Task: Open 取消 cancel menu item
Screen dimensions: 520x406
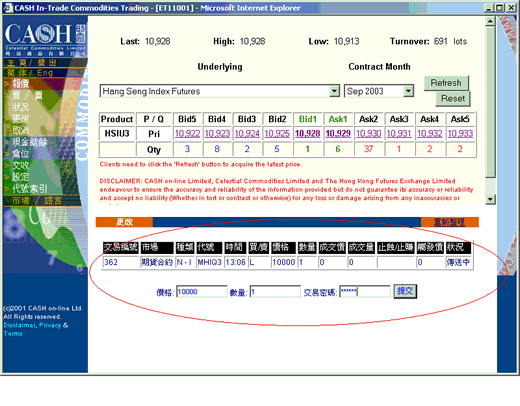Action: point(21,130)
